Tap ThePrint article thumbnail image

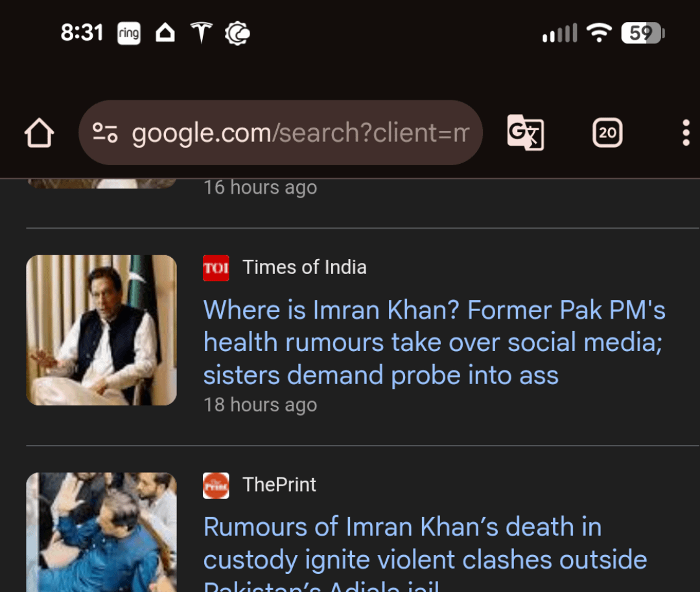(101, 532)
